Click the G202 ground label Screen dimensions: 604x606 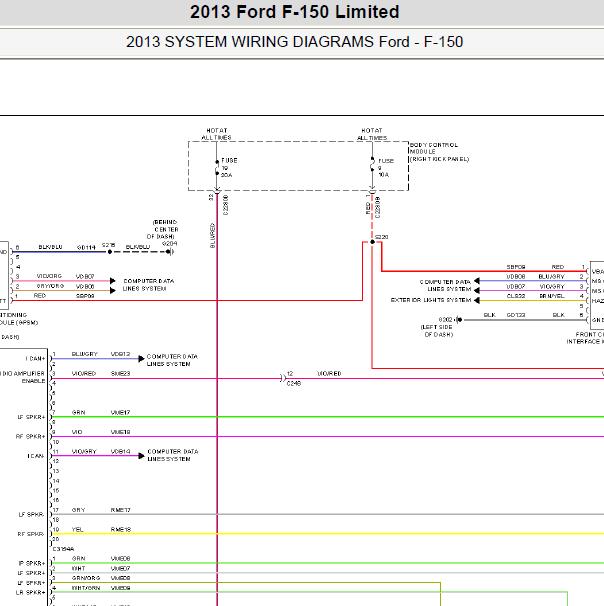(445, 320)
